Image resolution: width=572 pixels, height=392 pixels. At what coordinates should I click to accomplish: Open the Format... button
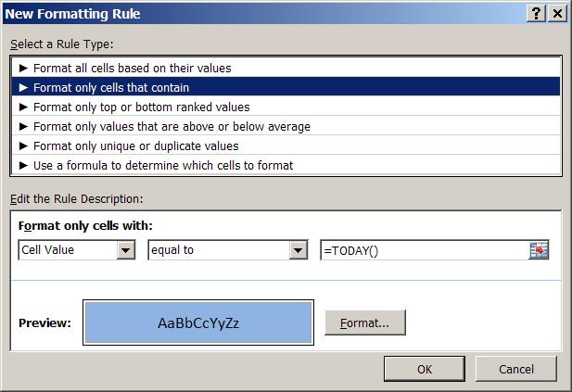pos(364,322)
